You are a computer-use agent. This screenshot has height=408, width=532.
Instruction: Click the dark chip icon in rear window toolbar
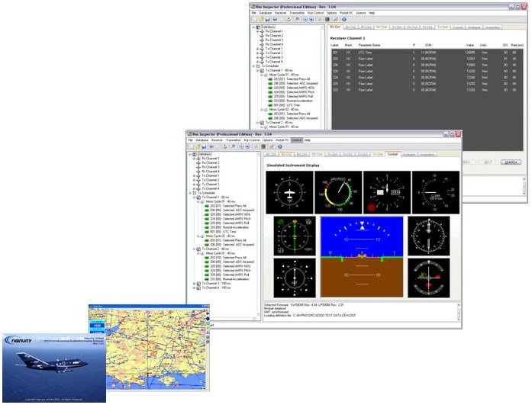pyautogui.click(x=327, y=19)
